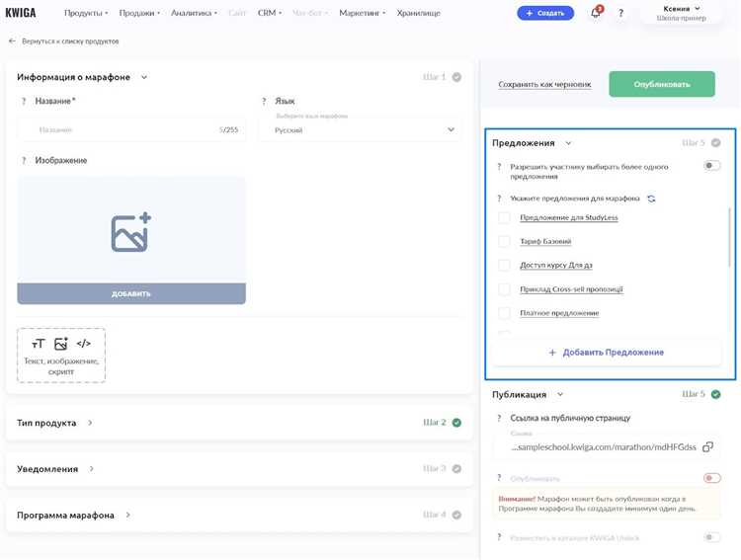Image resolution: width=741 pixels, height=560 pixels.
Task: Click back arrow to product list
Action: (12, 41)
